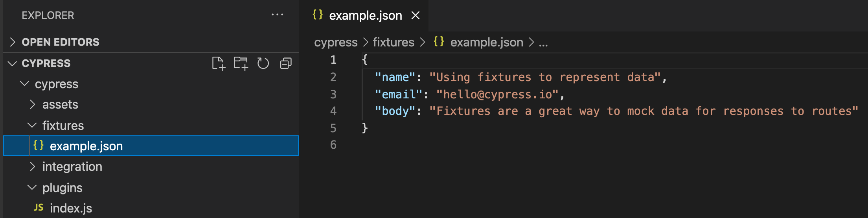Open Explorer more actions menu
This screenshot has width=868, height=218.
point(277,15)
